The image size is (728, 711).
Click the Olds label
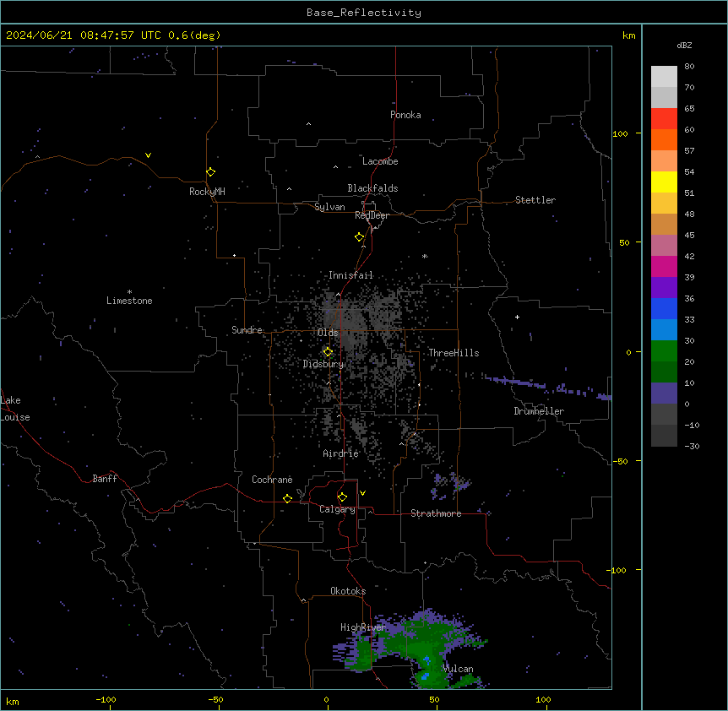click(328, 333)
